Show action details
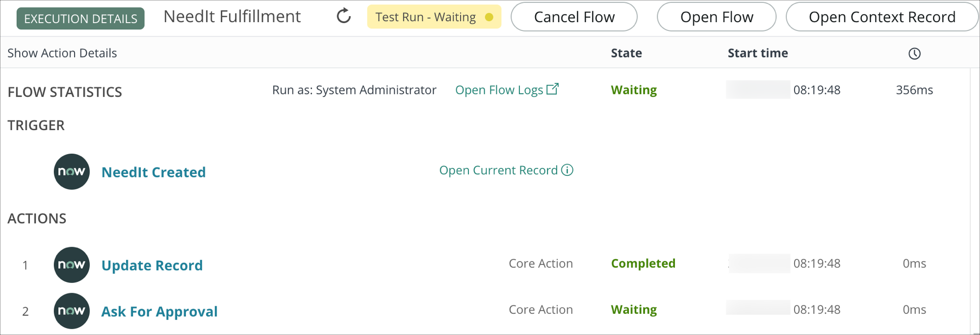Viewport: 980px width, 335px height. (62, 53)
